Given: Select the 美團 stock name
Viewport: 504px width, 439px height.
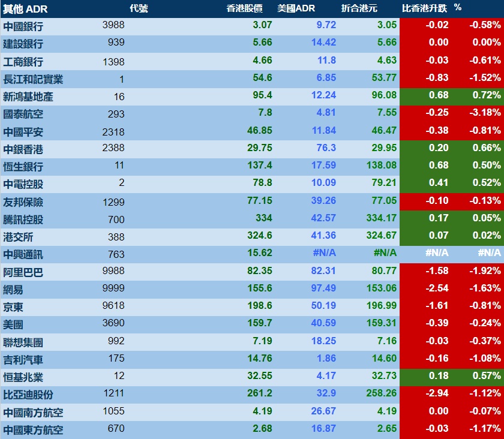Looking at the screenshot, I should (13, 324).
